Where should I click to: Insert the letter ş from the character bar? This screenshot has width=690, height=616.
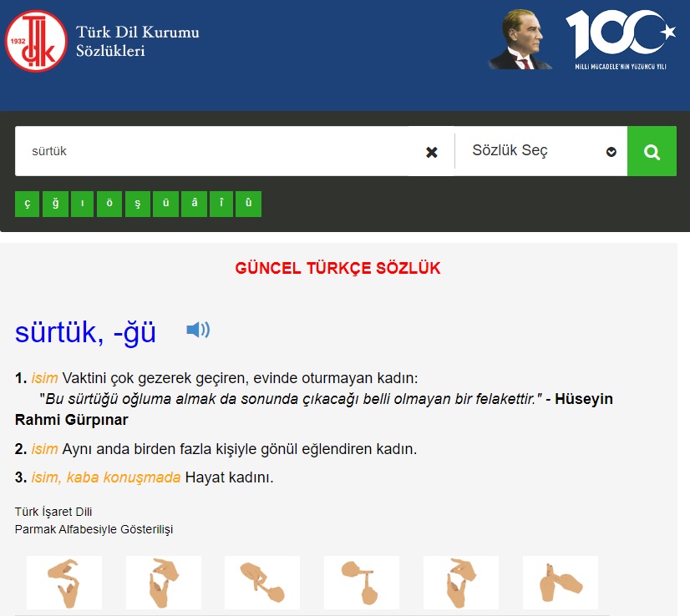click(x=138, y=204)
